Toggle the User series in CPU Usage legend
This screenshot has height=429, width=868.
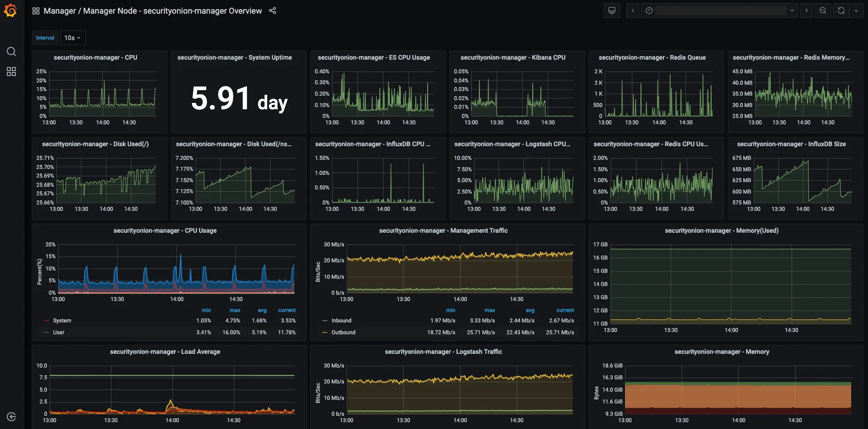click(x=59, y=332)
